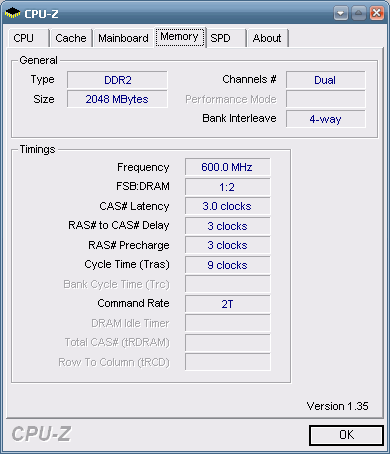This screenshot has height=454, width=390.
Task: Click the empty Bank Cycle Time field
Action: coord(228,284)
